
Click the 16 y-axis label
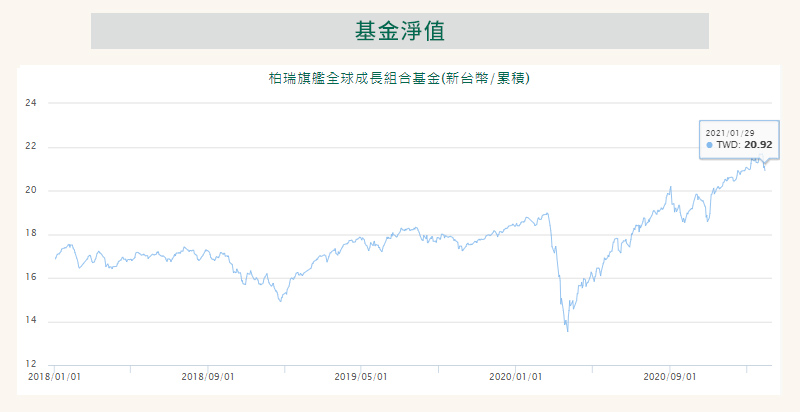[31, 277]
